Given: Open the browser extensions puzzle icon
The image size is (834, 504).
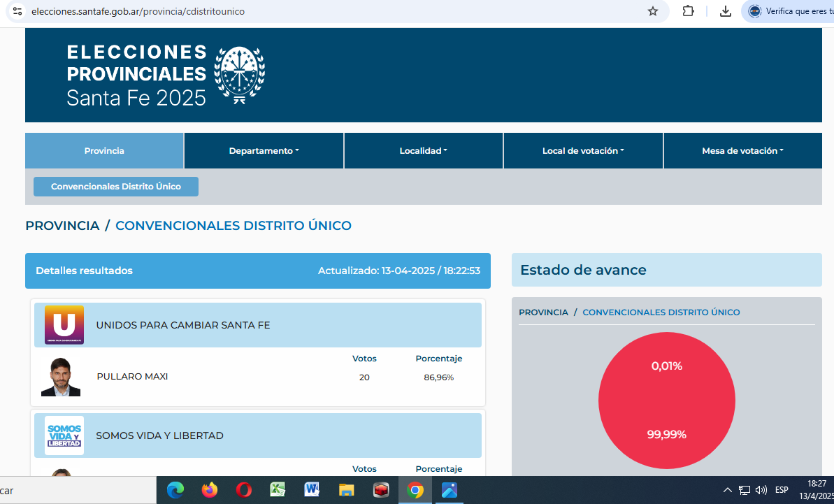Looking at the screenshot, I should [688, 11].
